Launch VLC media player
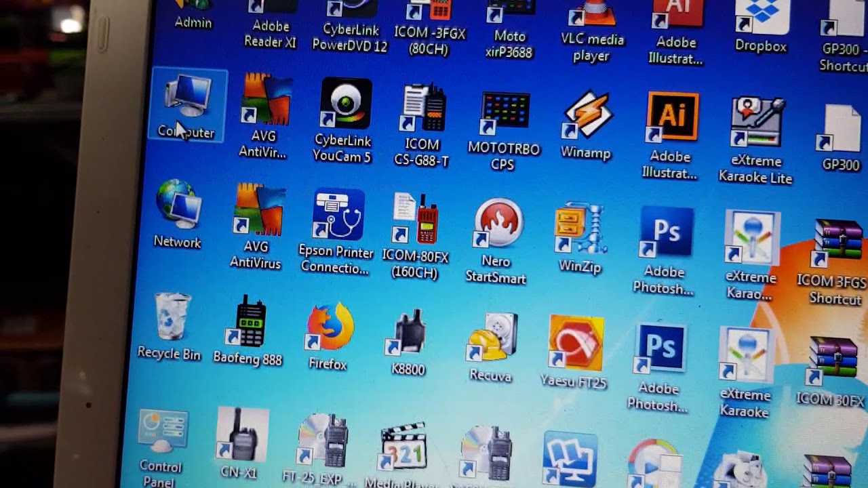 pyautogui.click(x=592, y=32)
